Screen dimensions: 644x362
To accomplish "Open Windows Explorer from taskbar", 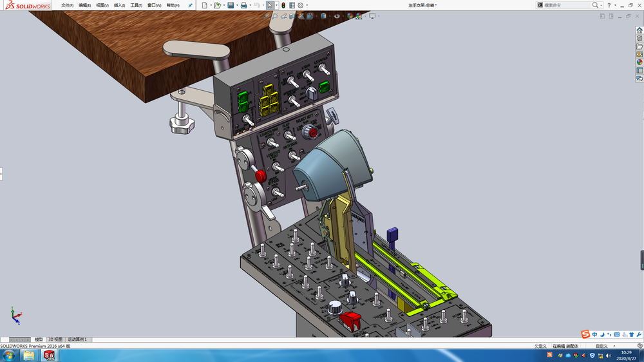I will point(28,356).
